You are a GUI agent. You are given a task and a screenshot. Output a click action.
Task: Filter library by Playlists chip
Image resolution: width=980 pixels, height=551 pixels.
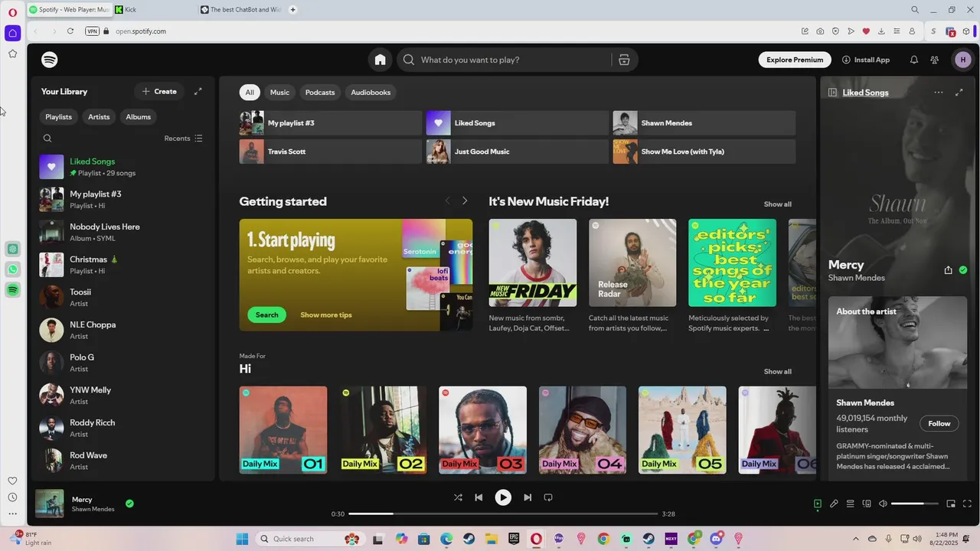pos(58,117)
